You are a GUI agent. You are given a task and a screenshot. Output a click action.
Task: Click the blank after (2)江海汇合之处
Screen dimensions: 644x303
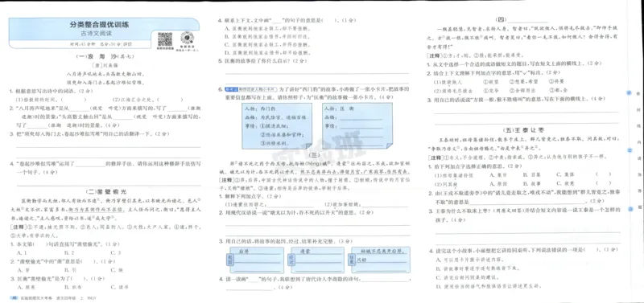click(170, 100)
